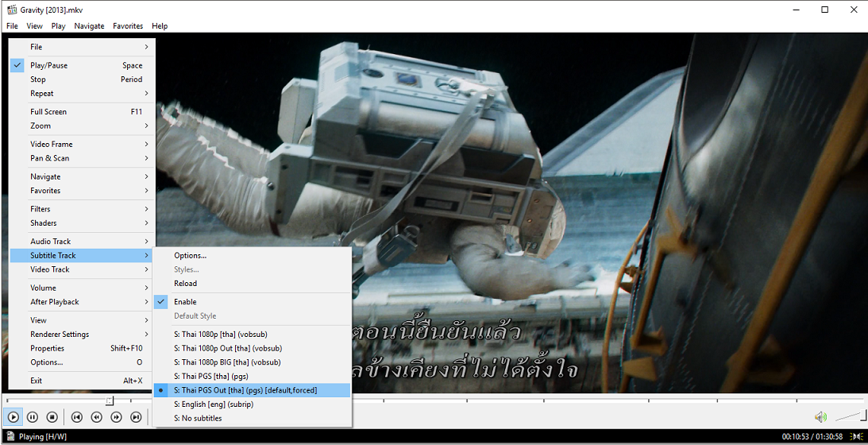Select S: Thai PGS [tha] (pgs) subtitle
The height and width of the screenshot is (445, 868).
[x=252, y=377]
